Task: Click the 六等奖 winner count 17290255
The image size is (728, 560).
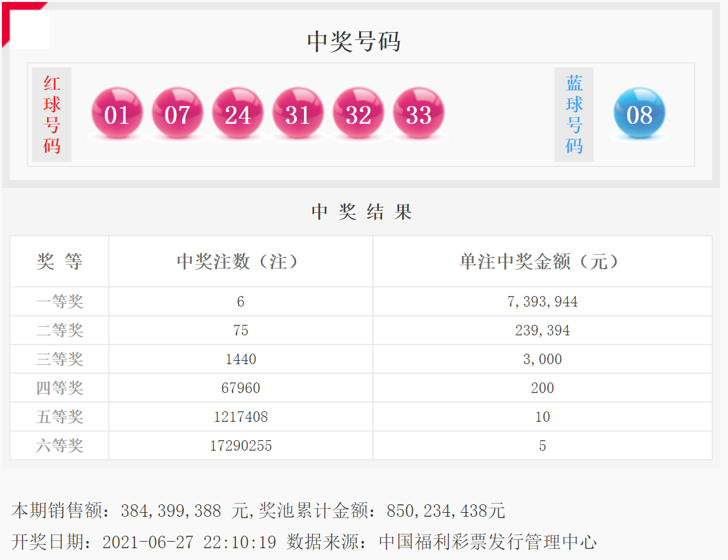Action: (240, 446)
